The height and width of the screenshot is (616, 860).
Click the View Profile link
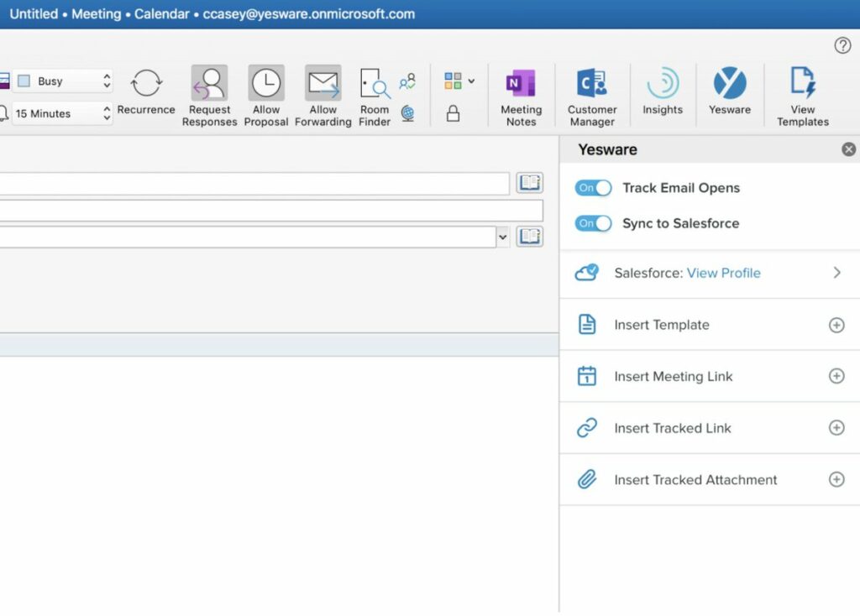click(x=723, y=273)
